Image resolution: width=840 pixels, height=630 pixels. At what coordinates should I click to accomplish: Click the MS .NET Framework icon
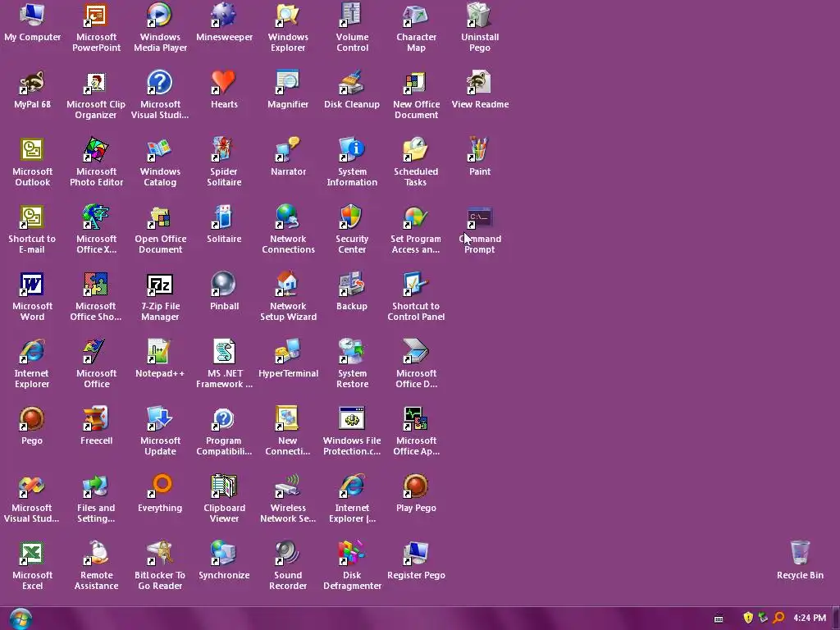(224, 352)
